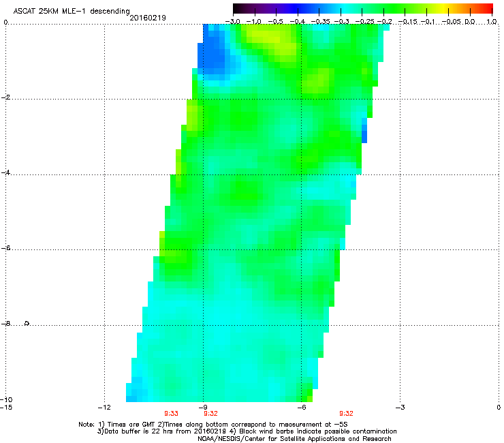The height and width of the screenshot is (443, 504).
Task: Click the "-2" latitude axis label
Action: 5,97
